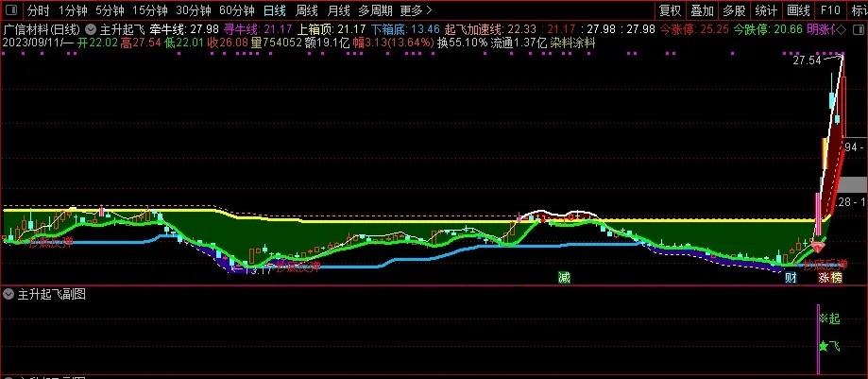Switch to 月线 monthly chart
Image resolution: width=868 pixels, height=379 pixels.
point(338,10)
